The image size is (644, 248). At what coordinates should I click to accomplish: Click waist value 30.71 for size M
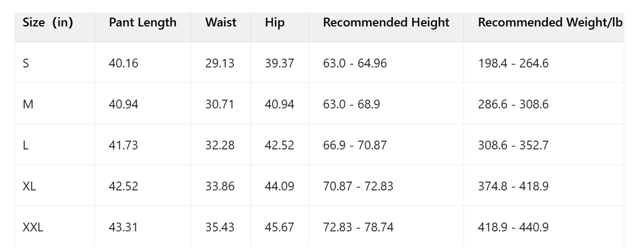tap(219, 105)
